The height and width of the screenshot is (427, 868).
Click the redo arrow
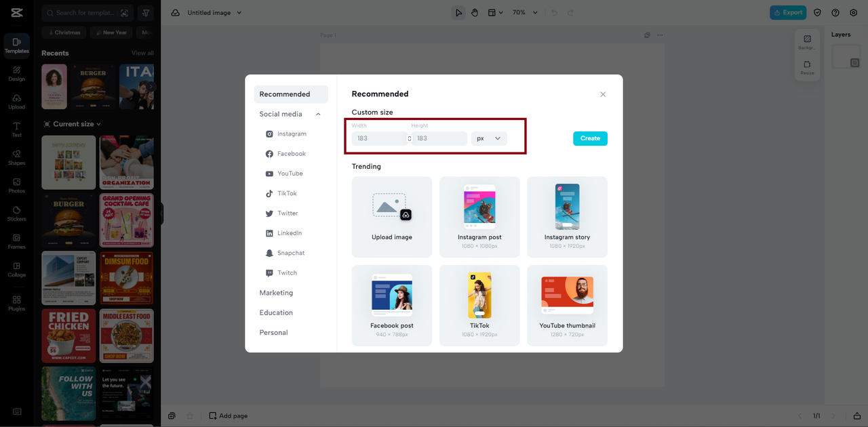570,12
